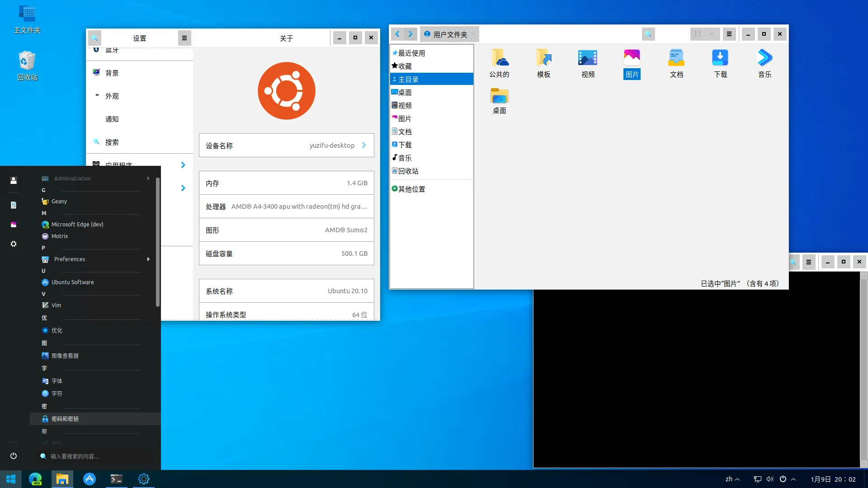Open the Settings search icon

point(94,38)
